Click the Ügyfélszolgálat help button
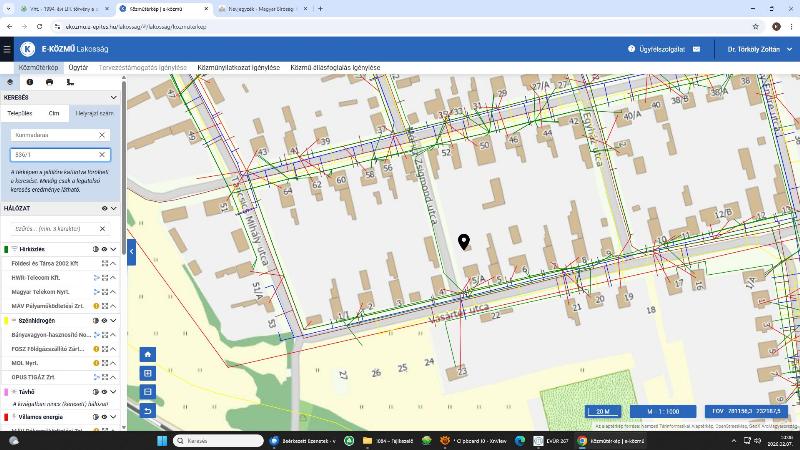800x450 pixels. (x=657, y=49)
